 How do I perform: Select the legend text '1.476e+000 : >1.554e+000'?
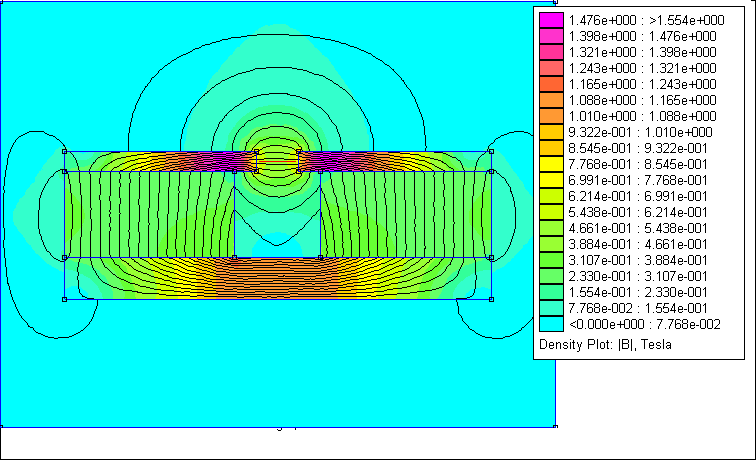(647, 20)
